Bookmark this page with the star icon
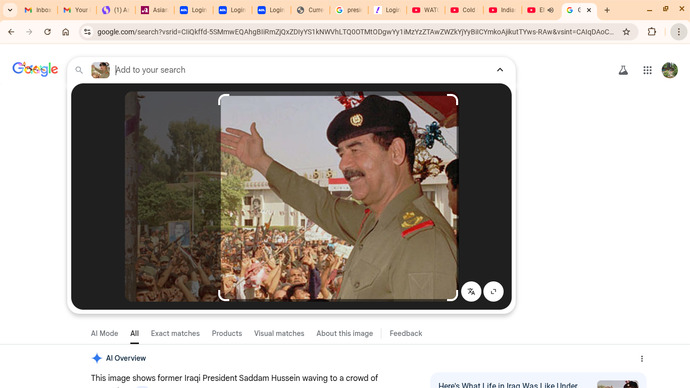Image resolution: width=690 pixels, height=388 pixels. (626, 32)
